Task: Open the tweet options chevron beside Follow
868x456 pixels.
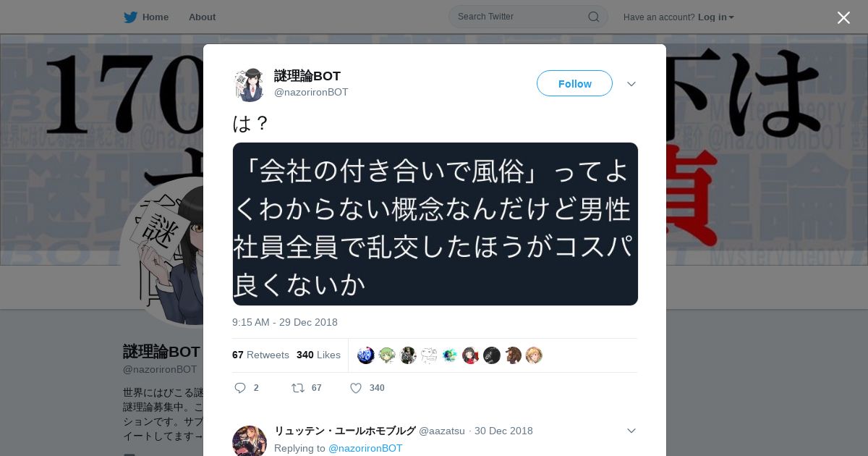Action: [631, 84]
